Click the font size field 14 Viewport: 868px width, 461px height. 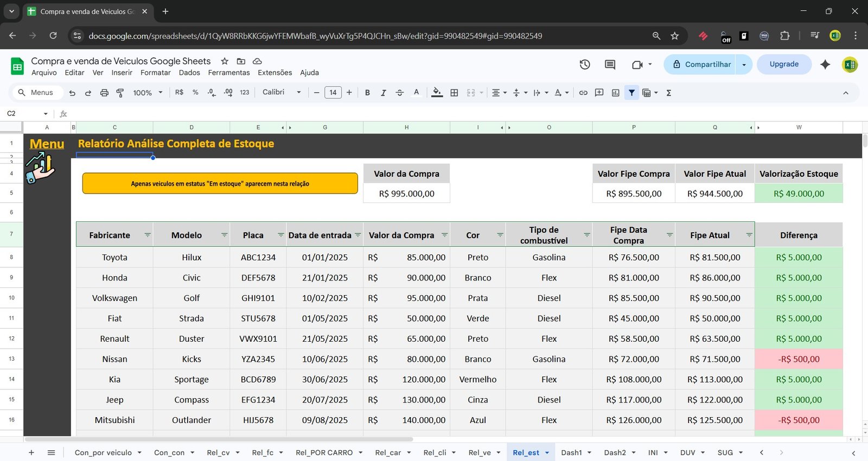(333, 93)
